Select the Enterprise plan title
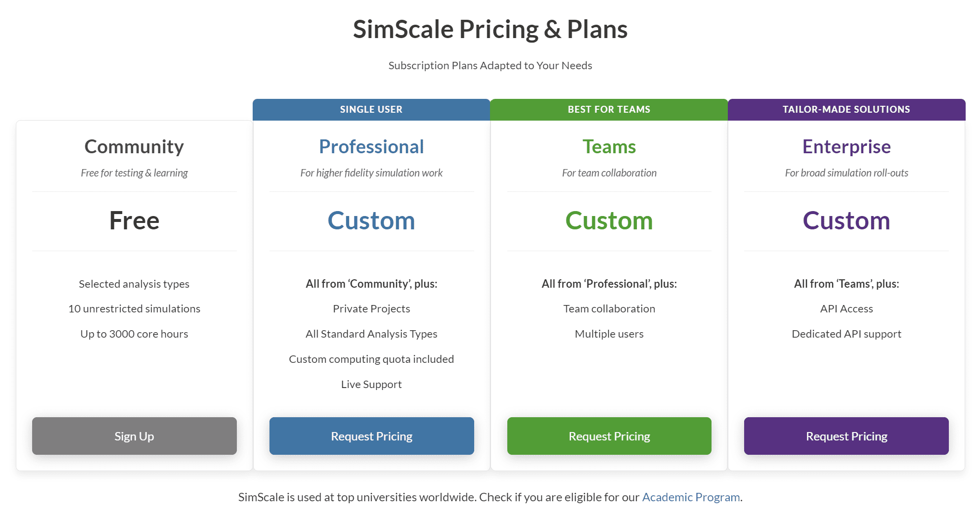The width and height of the screenshot is (980, 522). point(846,147)
